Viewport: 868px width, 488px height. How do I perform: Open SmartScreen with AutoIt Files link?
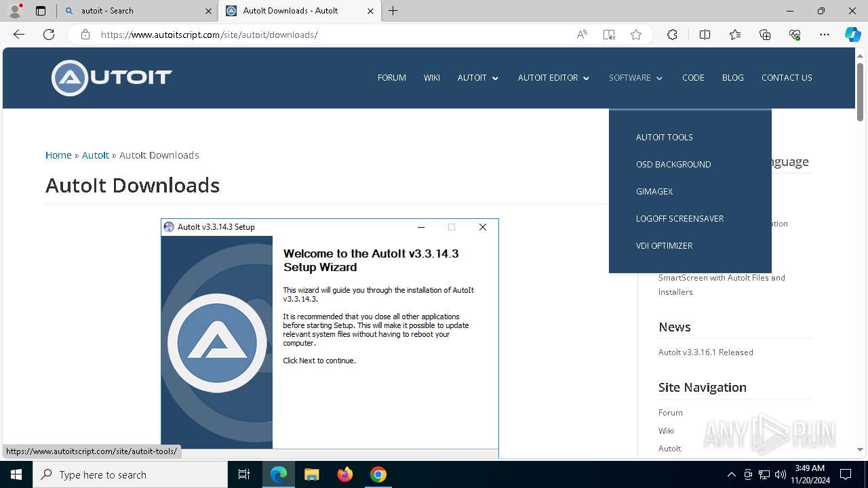[x=722, y=285]
